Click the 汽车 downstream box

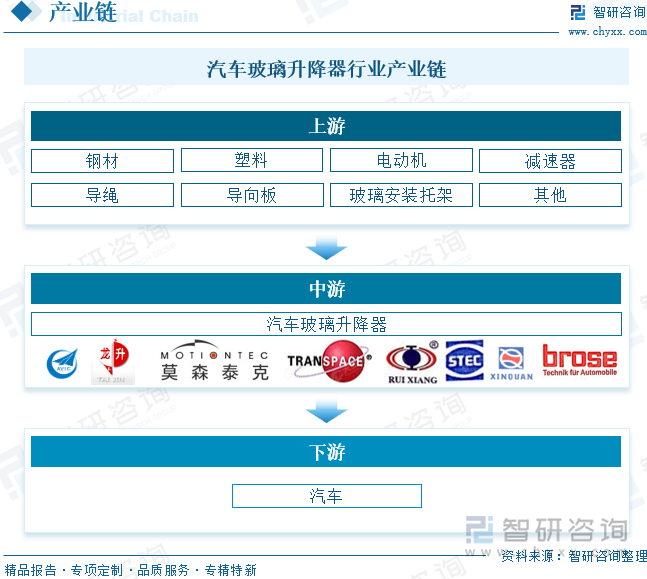tap(327, 496)
